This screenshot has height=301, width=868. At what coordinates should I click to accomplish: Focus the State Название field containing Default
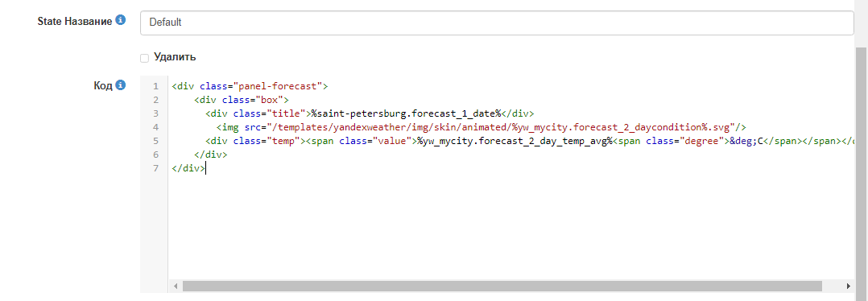click(497, 23)
